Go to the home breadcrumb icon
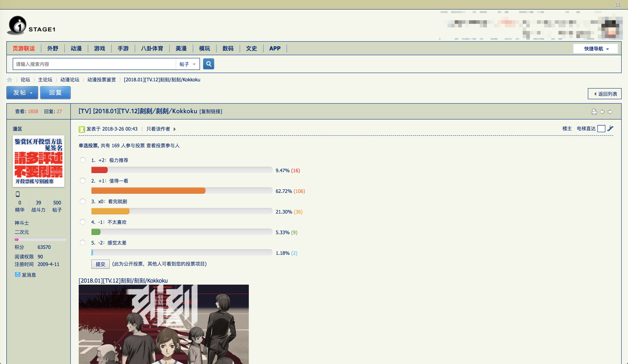Screen dimensions: 628x364 [10, 80]
